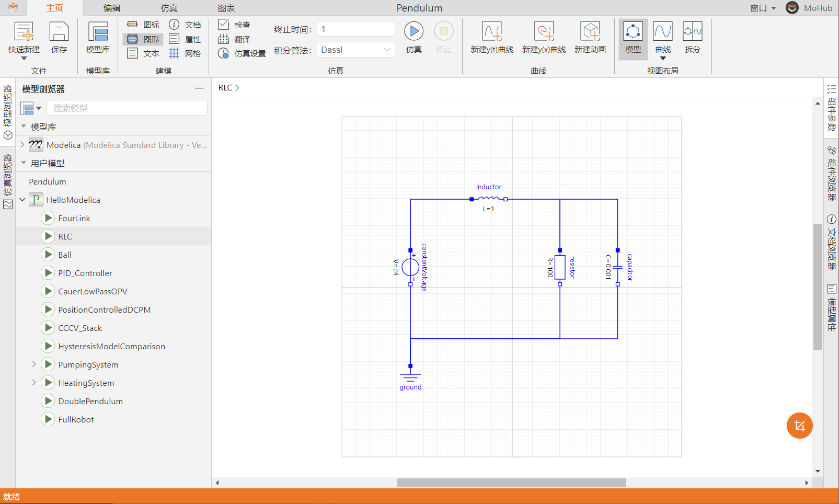
Task: Run simulation with the 仿真 play button
Action: click(x=413, y=31)
